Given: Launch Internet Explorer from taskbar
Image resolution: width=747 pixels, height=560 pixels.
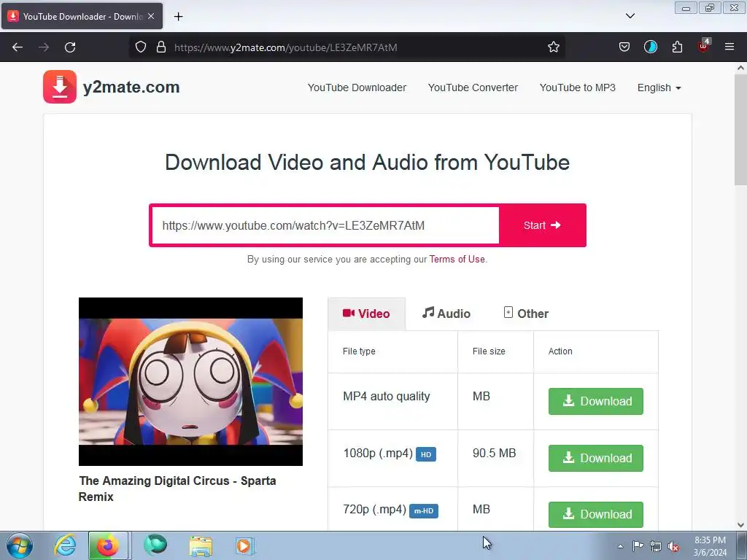Looking at the screenshot, I should tap(65, 545).
